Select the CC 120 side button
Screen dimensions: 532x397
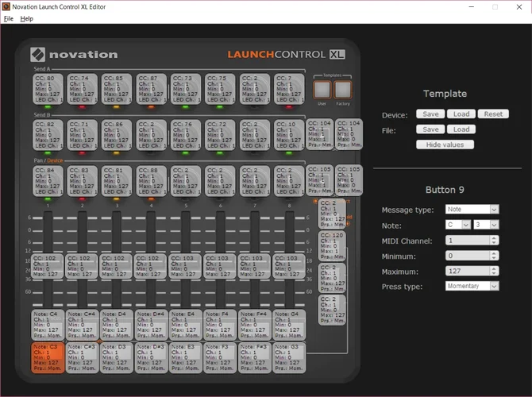point(332,246)
